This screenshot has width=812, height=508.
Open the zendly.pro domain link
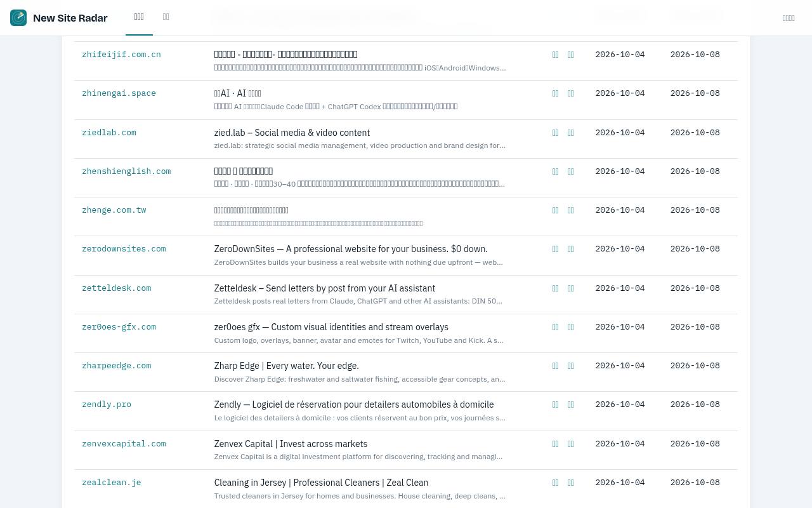107,404
